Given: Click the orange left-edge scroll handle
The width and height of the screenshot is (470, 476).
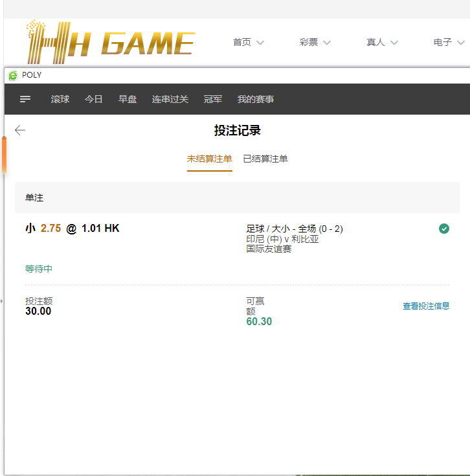Looking at the screenshot, I should (4, 155).
